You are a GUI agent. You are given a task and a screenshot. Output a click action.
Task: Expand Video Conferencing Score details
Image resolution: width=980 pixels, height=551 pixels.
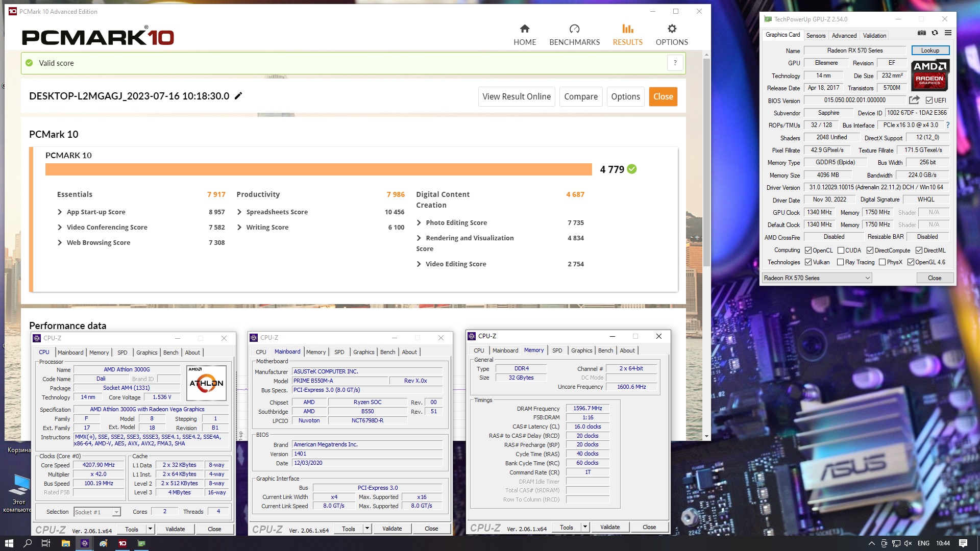click(60, 227)
